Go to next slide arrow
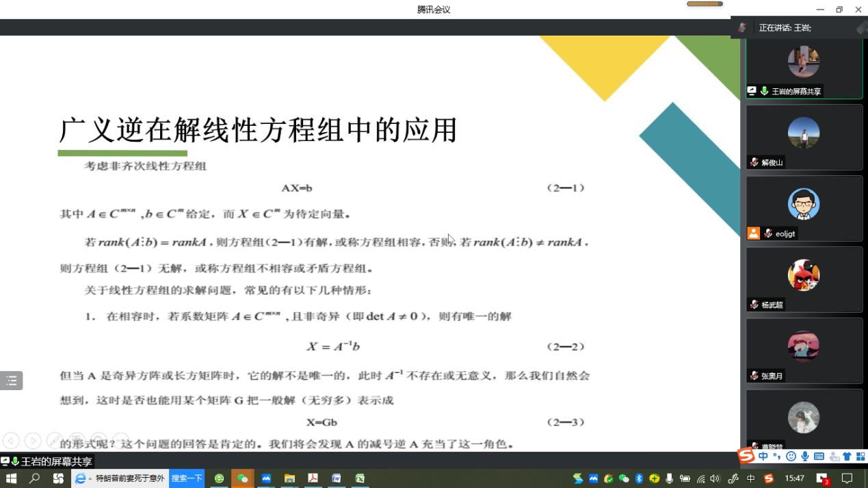 33,441
